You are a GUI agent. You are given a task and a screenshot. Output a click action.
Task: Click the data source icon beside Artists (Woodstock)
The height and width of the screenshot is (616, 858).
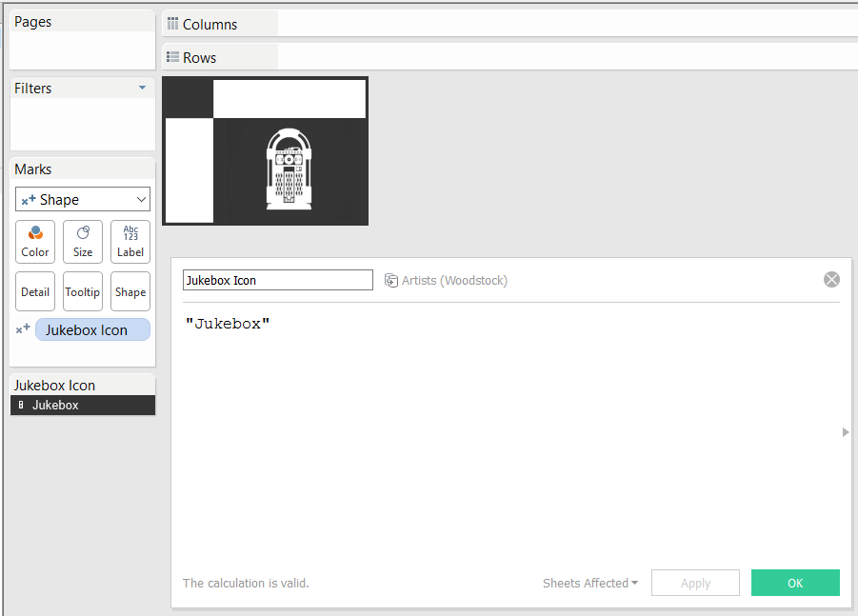[391, 281]
